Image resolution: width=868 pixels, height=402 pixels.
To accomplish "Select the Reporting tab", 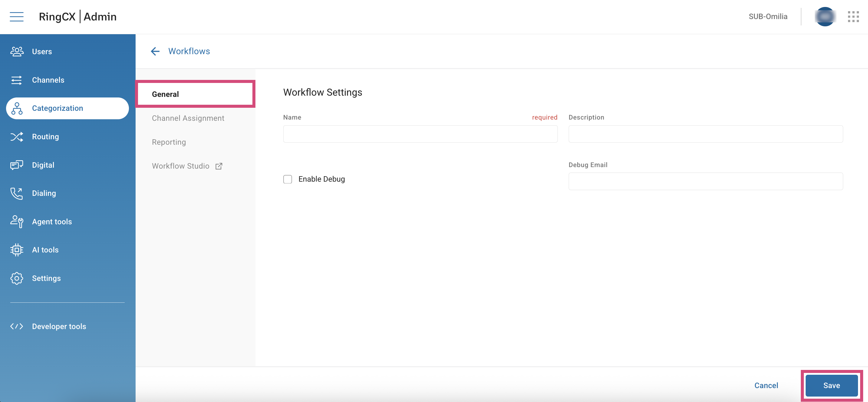I will (x=169, y=142).
